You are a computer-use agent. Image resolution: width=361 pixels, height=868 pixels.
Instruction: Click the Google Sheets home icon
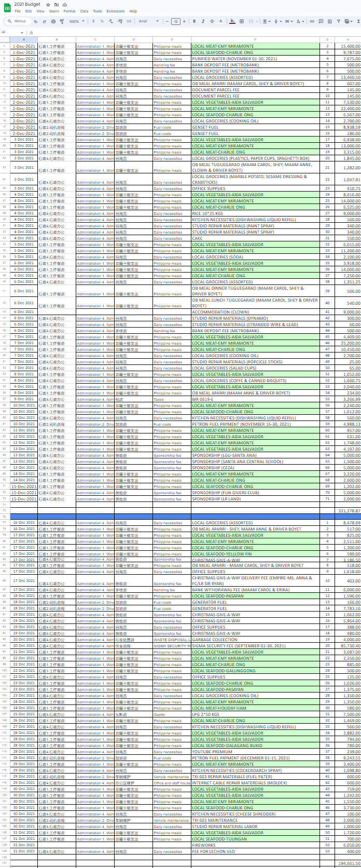[x=7, y=8]
